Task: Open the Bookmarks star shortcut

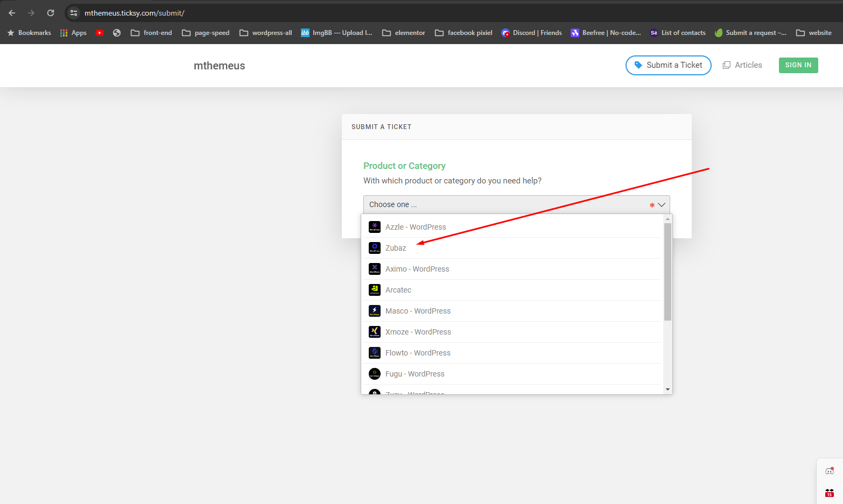Action: [x=29, y=33]
